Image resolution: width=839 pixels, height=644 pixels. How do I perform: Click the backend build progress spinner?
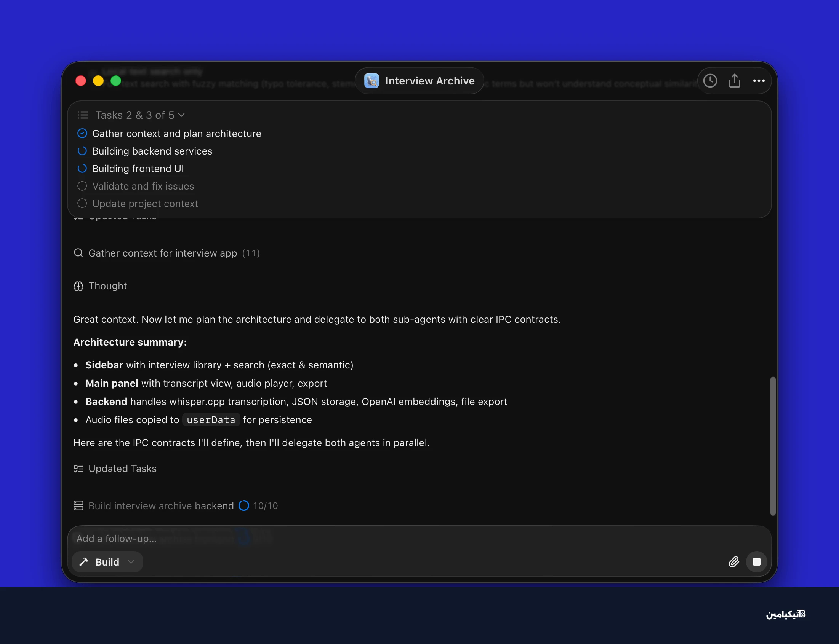pos(243,505)
